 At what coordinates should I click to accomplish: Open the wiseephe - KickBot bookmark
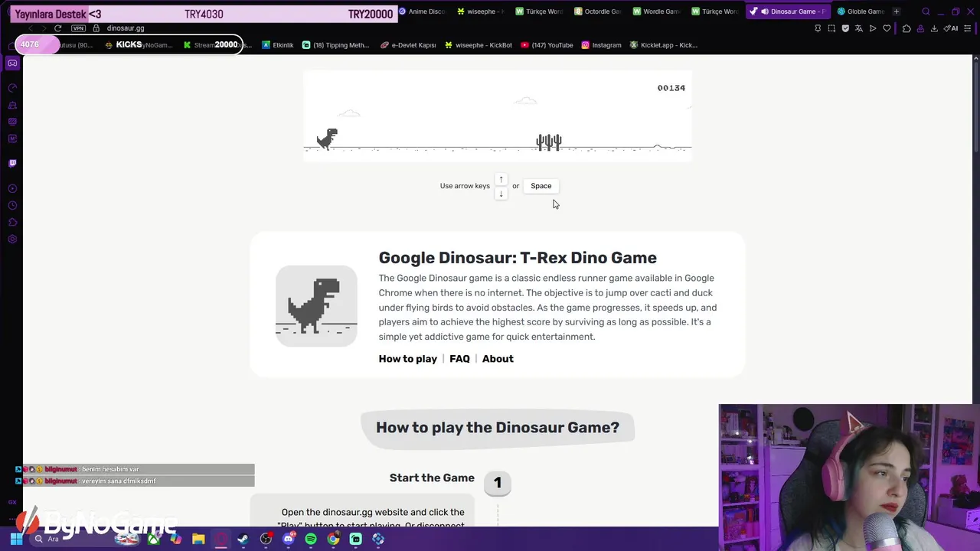coord(479,45)
